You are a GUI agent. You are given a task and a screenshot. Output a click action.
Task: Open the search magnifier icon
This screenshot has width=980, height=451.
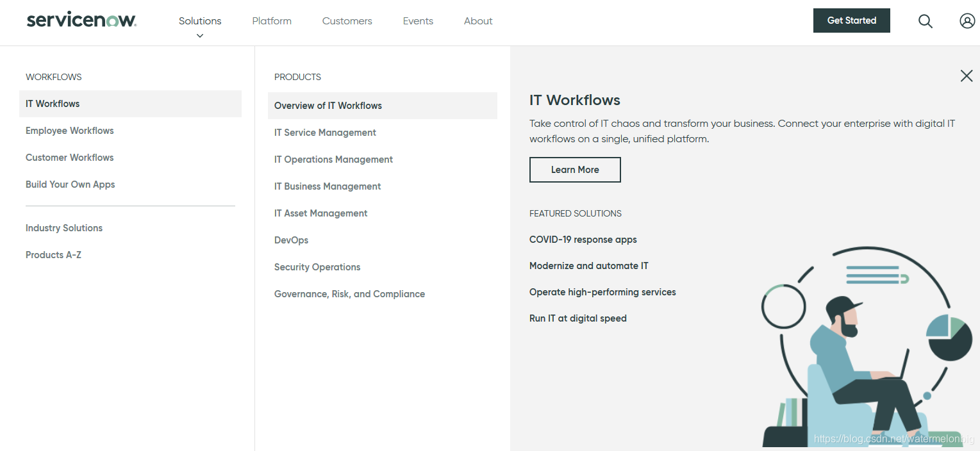point(925,21)
